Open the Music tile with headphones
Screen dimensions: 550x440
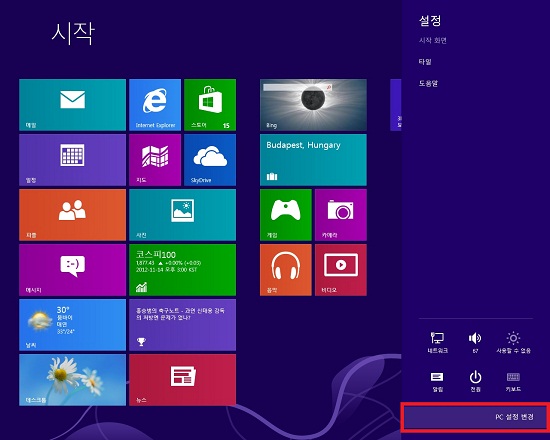point(286,270)
